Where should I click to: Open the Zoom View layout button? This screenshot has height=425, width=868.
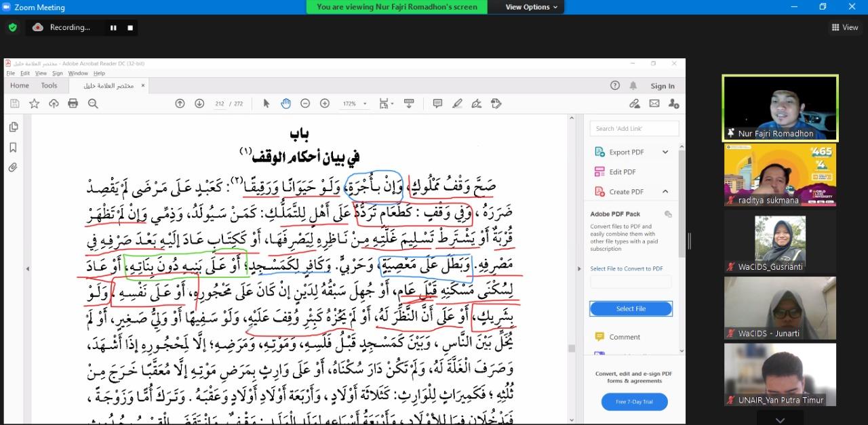845,27
